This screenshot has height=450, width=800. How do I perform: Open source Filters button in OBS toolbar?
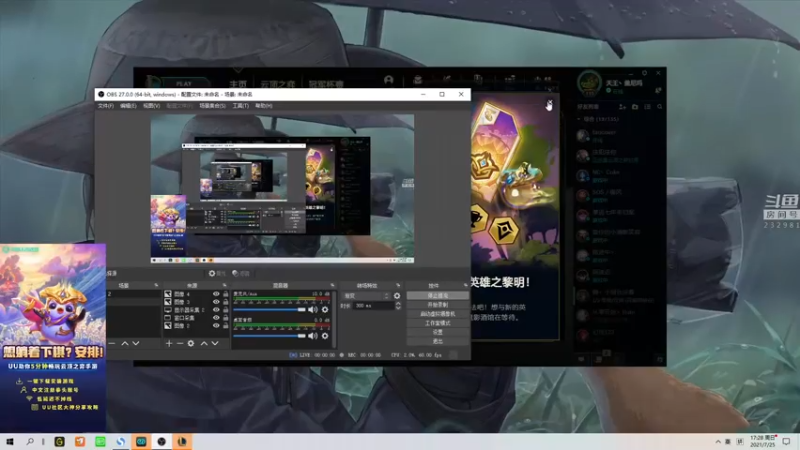pyautogui.click(x=241, y=273)
